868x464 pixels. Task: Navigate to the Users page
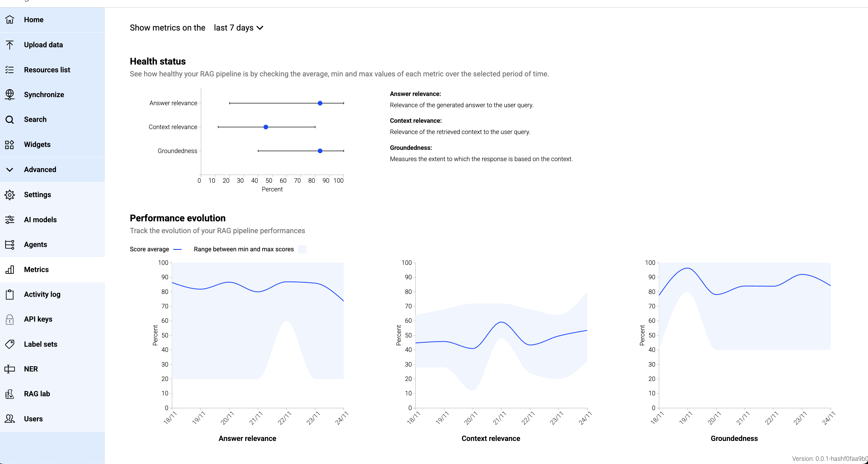(33, 419)
